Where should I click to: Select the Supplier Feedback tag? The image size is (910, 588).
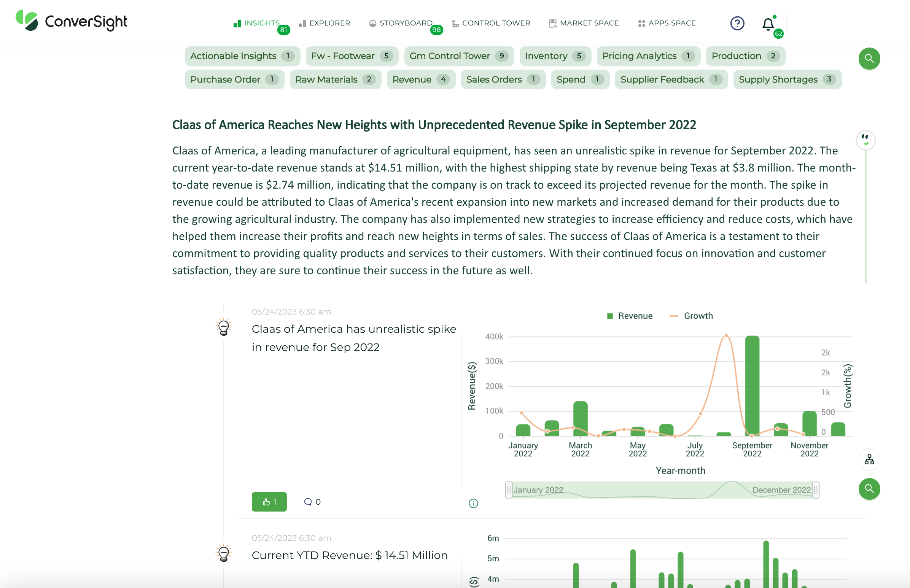[x=671, y=79]
